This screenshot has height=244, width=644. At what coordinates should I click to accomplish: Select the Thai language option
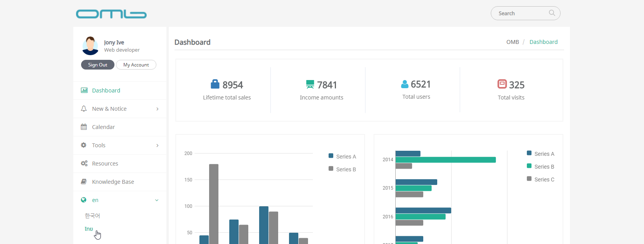(89, 229)
